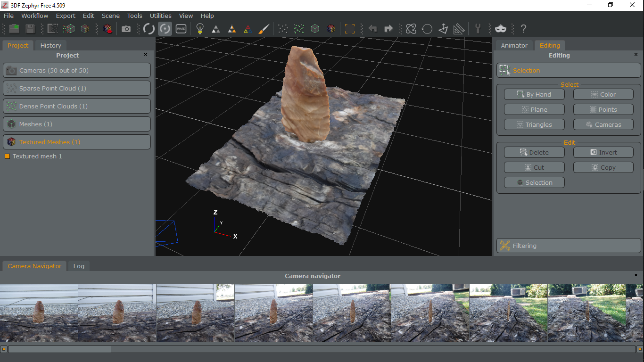Viewport: 644px width, 362px height.
Task: Open a project using the folder icon
Action: [14, 28]
